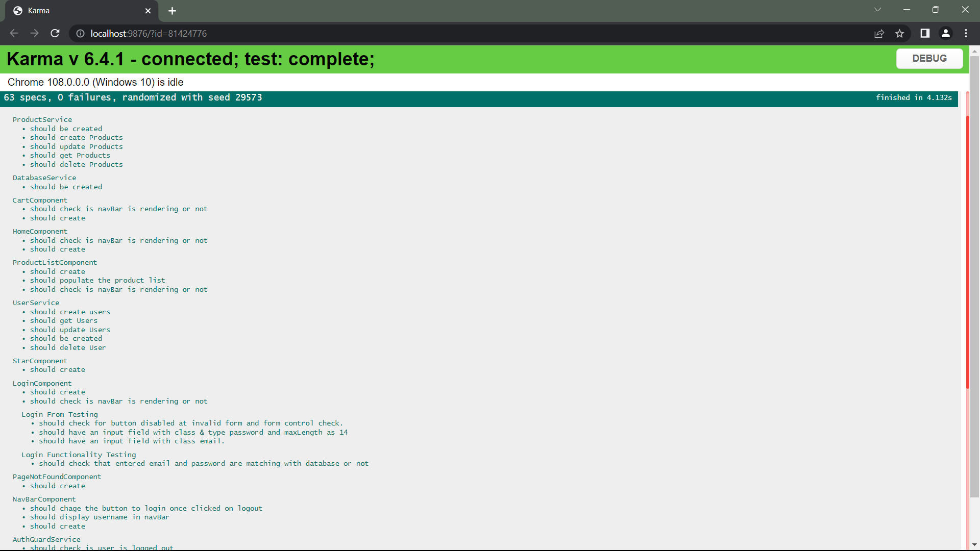
Task: Click 'should populate the product list' spec
Action: [97, 280]
